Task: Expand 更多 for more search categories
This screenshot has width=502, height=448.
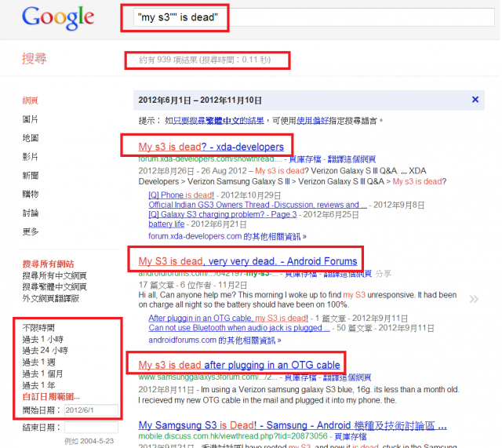Action: pyautogui.click(x=30, y=231)
